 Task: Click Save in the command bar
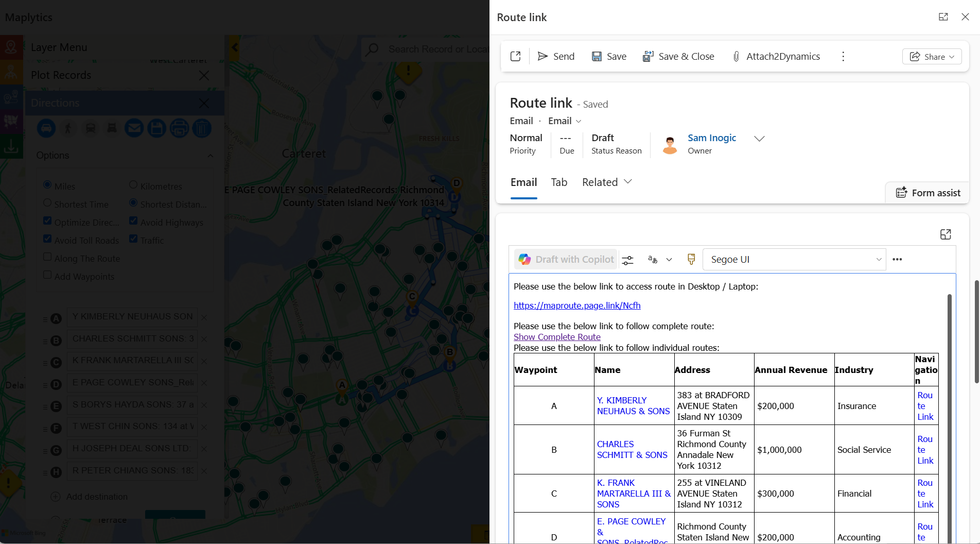(x=609, y=56)
